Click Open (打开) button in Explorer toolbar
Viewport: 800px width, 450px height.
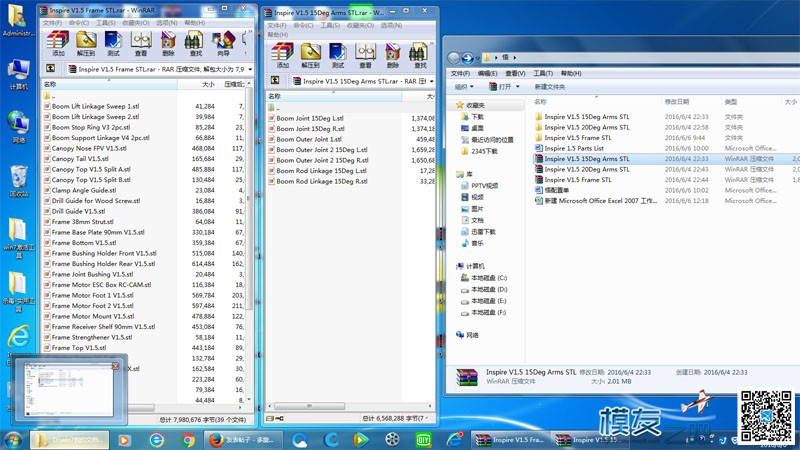(x=500, y=87)
